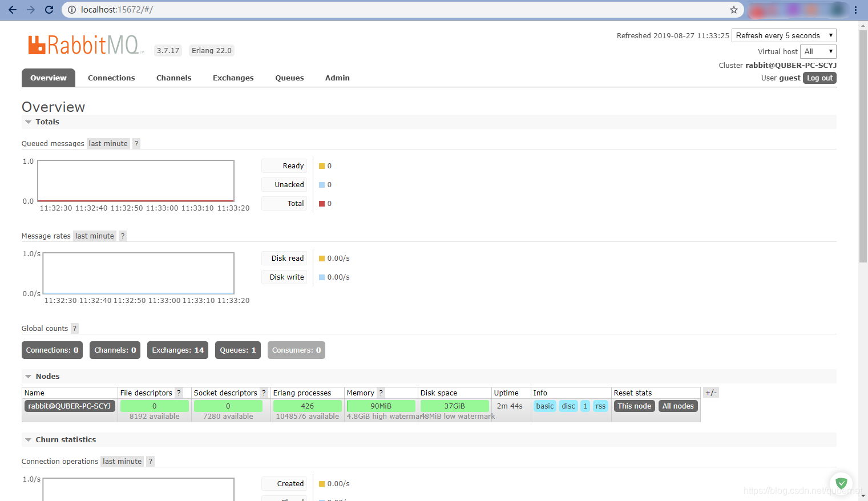Open help for Global counts

point(74,328)
